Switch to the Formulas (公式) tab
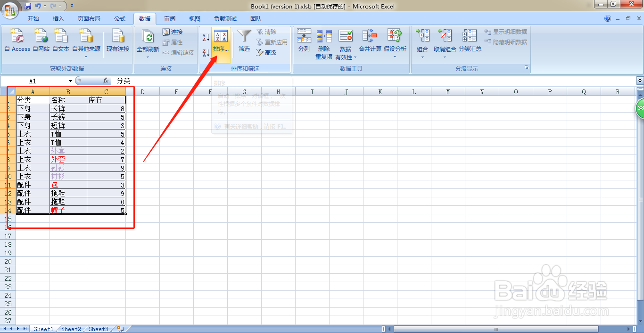 click(x=120, y=19)
